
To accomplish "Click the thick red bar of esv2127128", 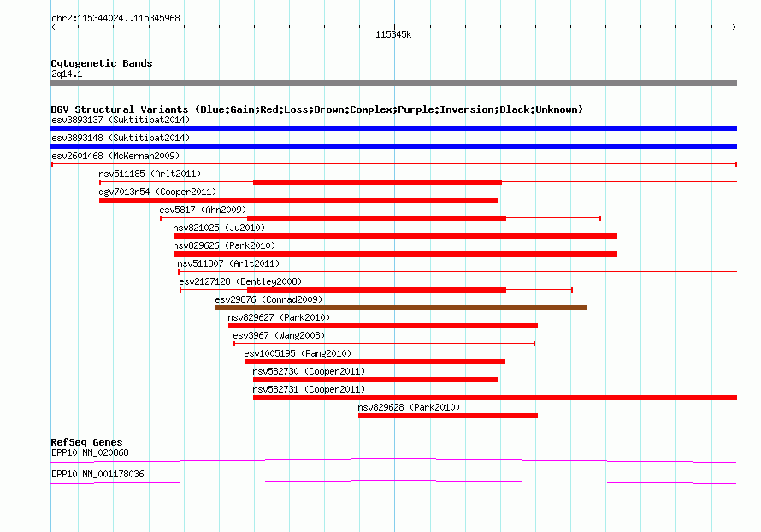I will 376,290.
